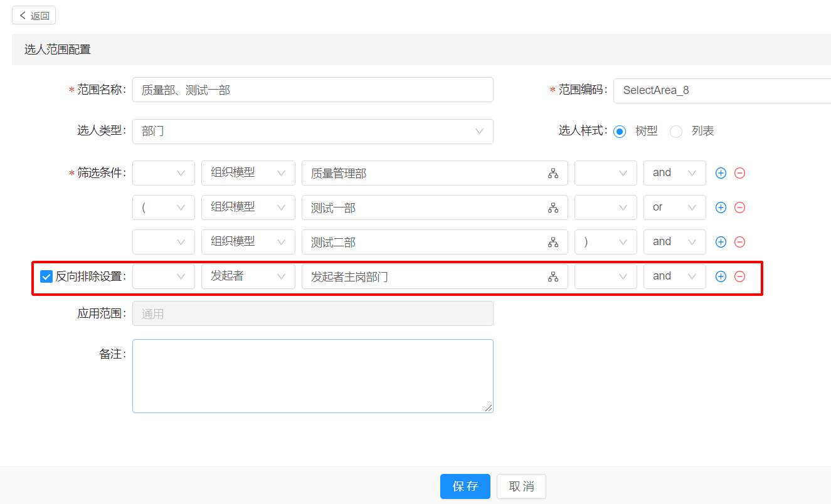Image resolution: width=831 pixels, height=504 pixels.
Task: Click the 选人范围配置 section title
Action: click(58, 50)
